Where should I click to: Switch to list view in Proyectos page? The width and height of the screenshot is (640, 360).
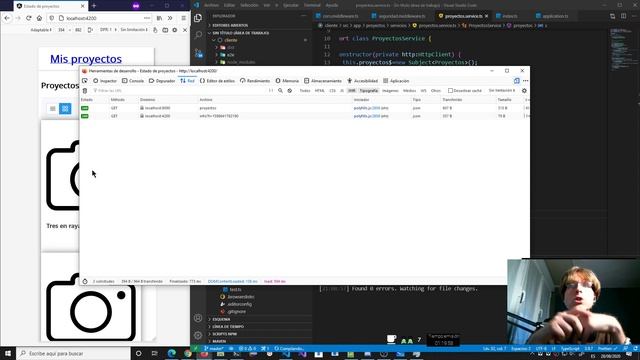point(53,109)
